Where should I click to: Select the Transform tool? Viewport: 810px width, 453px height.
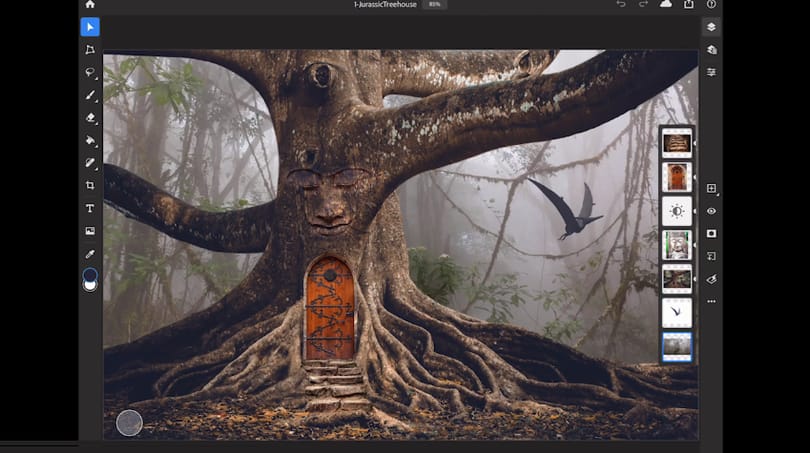click(90, 50)
